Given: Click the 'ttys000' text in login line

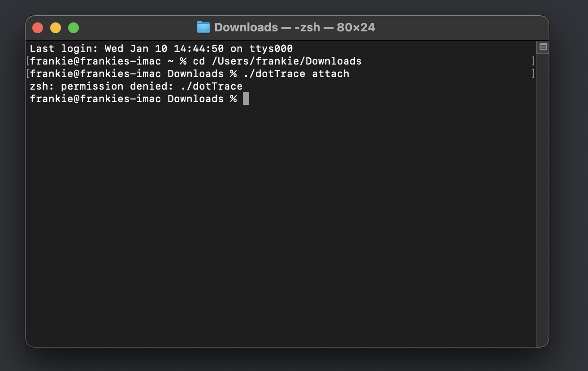Looking at the screenshot, I should tap(271, 48).
